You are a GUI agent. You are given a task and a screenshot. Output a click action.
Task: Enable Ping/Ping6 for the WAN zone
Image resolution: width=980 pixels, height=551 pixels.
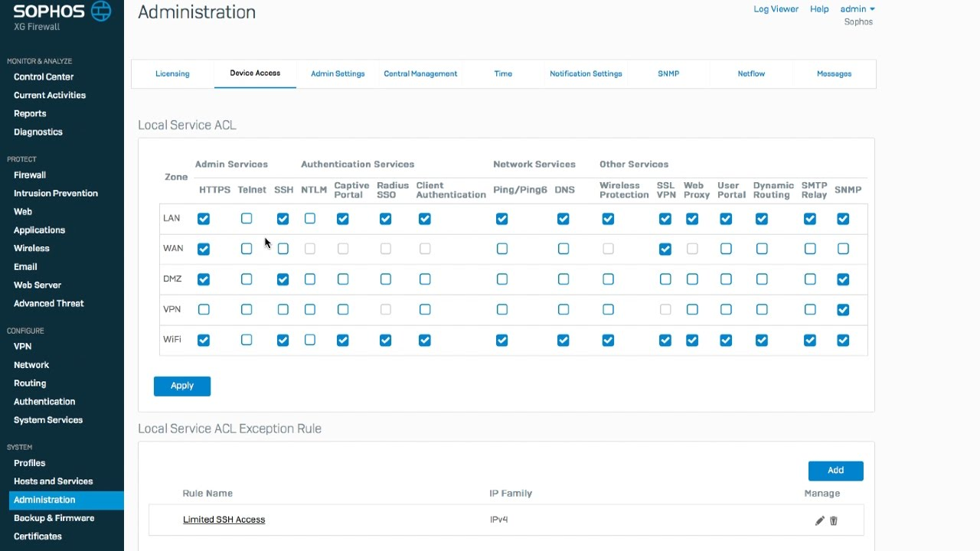tap(501, 249)
